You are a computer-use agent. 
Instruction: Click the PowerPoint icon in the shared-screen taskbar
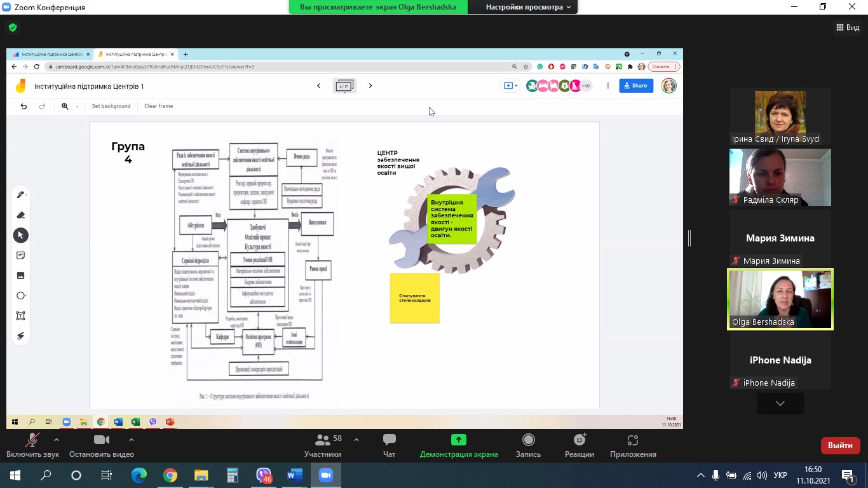coord(170,421)
